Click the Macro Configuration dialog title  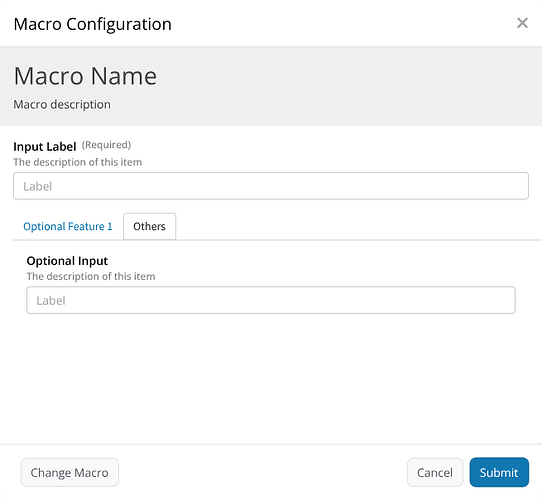(92, 24)
